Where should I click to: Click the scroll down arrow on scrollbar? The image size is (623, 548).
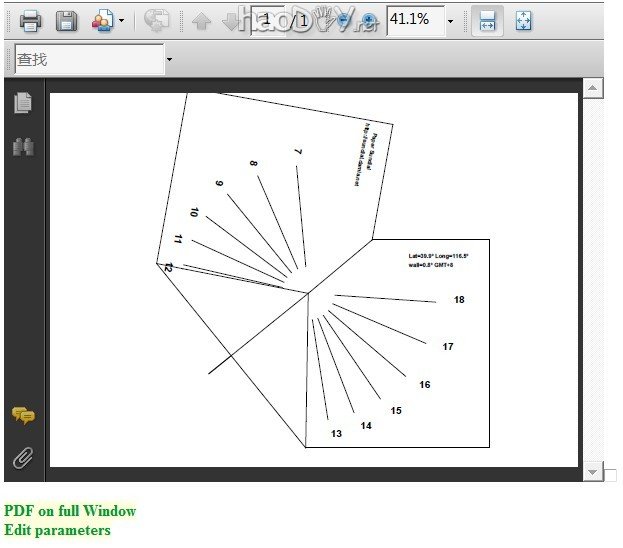593,471
